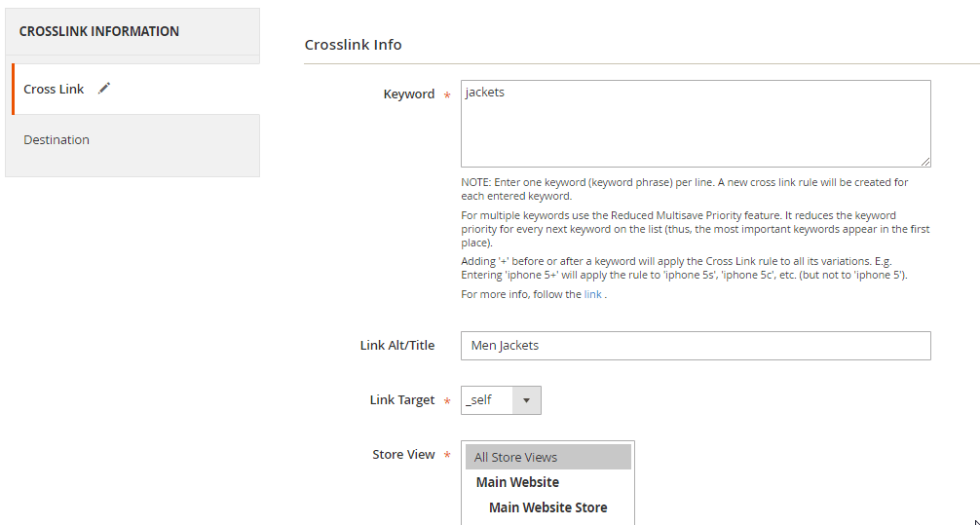Click the CROSSLINK INFORMATION panel header
This screenshot has width=980, height=525.
pyautogui.click(x=99, y=31)
